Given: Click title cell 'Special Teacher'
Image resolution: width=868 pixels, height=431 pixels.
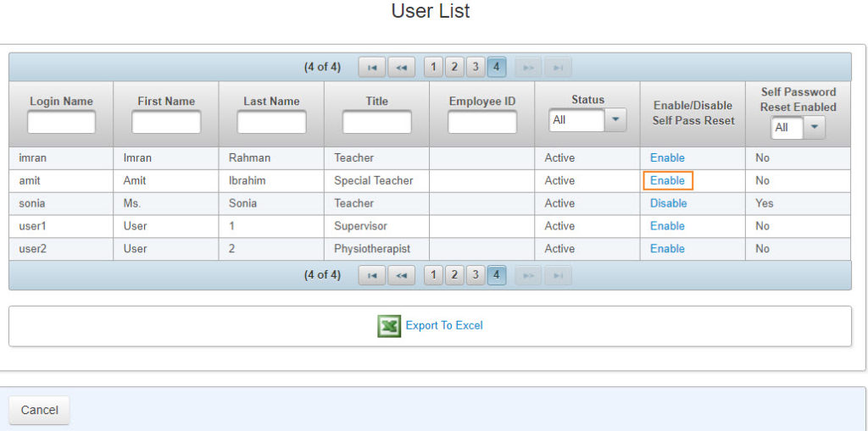Looking at the screenshot, I should tap(374, 181).
